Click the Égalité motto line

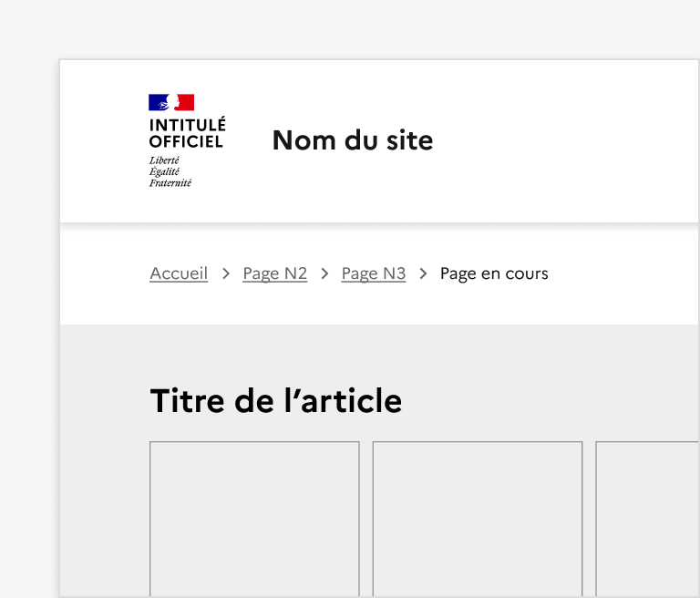click(x=164, y=171)
